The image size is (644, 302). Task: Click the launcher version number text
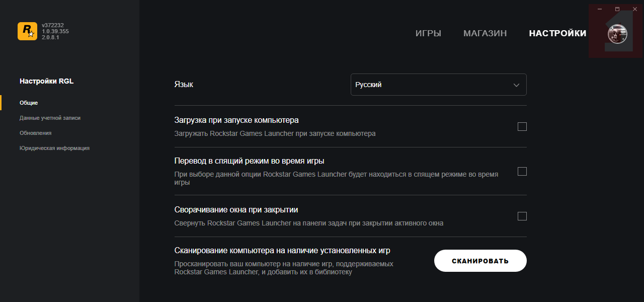(x=55, y=31)
